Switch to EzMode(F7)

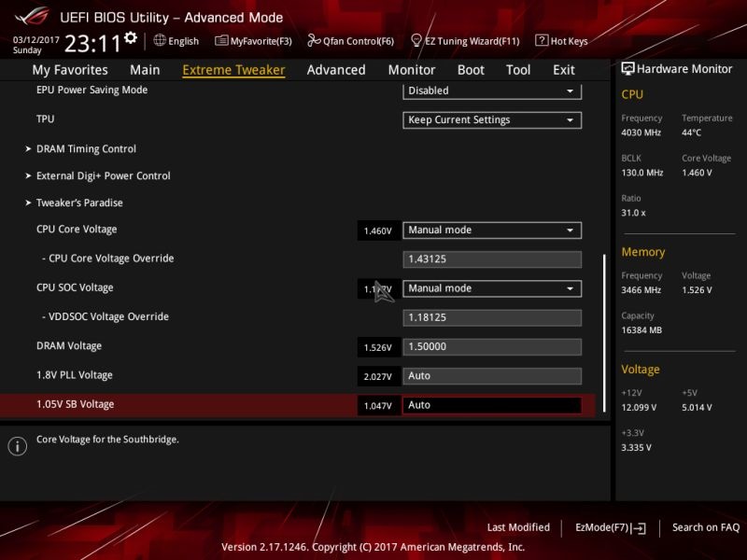pos(602,527)
